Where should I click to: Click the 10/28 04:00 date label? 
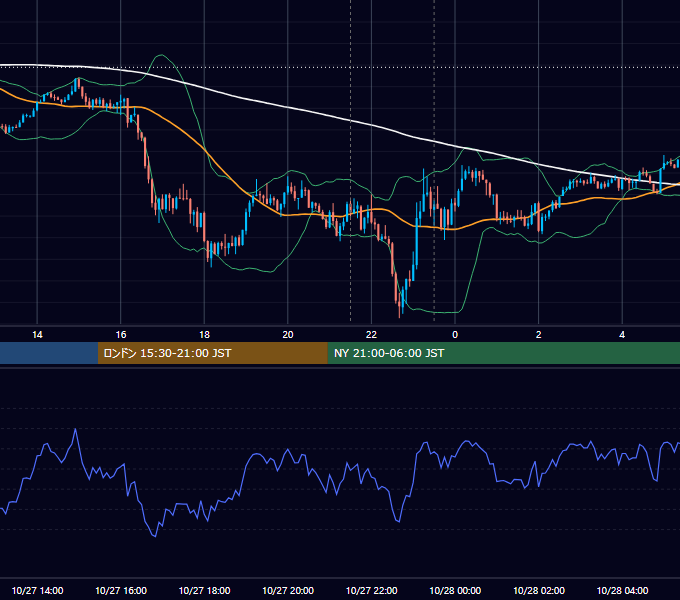click(x=622, y=590)
